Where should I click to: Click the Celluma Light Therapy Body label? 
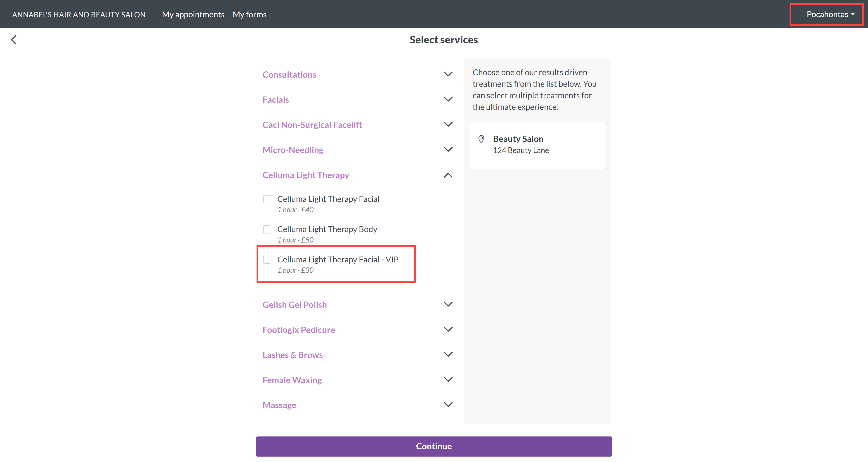pos(327,229)
